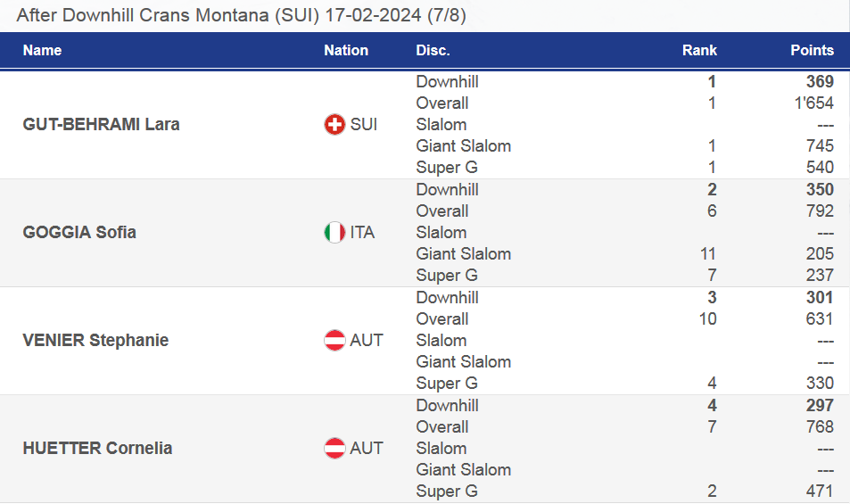Click Gut-Behrami's Giant Slalom discipline label
850x504 pixels.
pyautogui.click(x=463, y=146)
